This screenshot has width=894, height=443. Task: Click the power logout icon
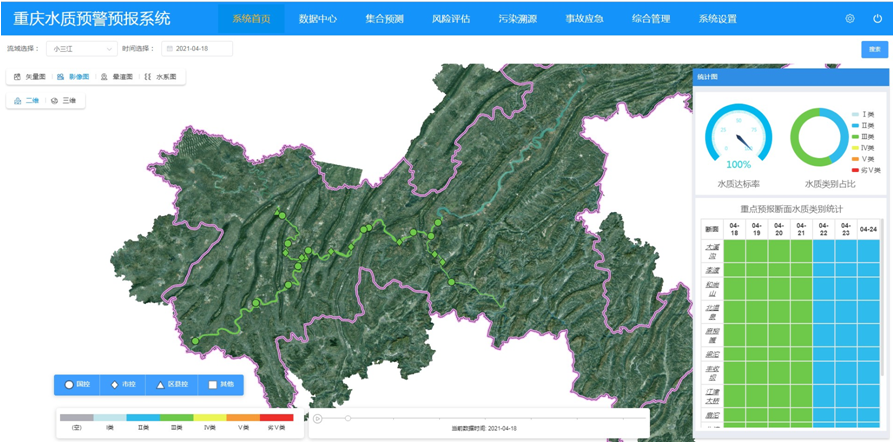click(877, 18)
